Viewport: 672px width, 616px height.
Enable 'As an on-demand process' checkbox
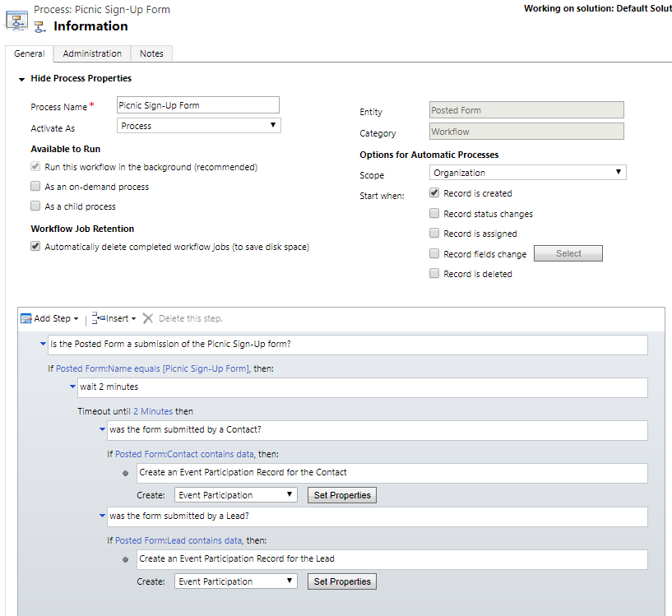tap(35, 187)
